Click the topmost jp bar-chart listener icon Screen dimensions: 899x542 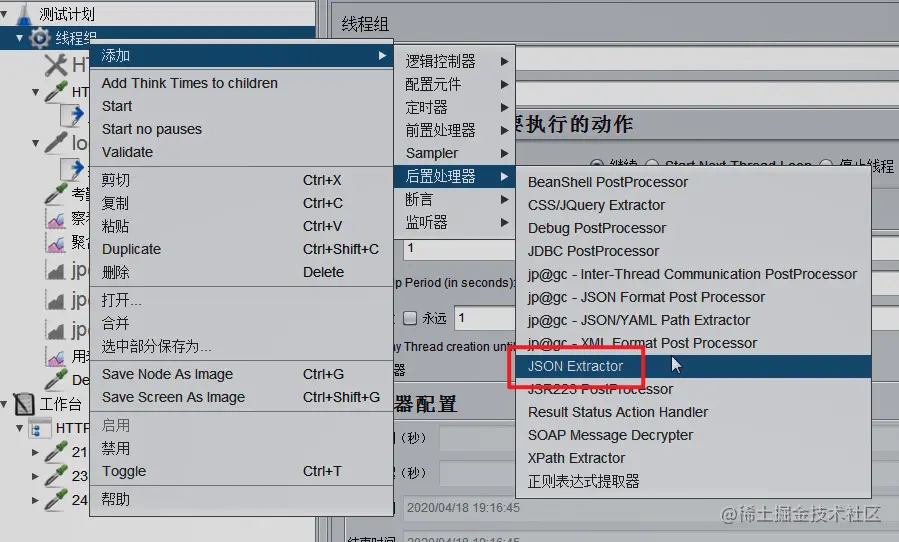[56, 270]
